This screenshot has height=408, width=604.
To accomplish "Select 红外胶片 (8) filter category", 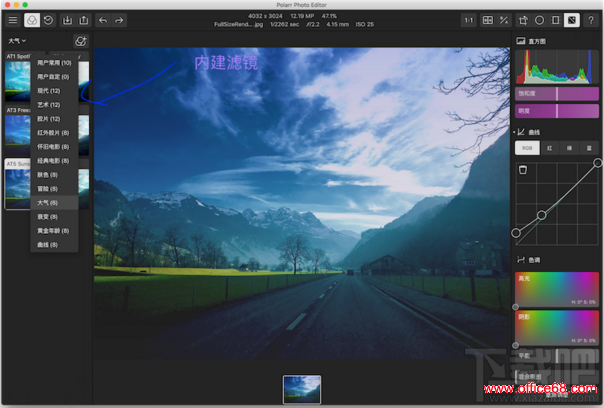I will point(54,133).
